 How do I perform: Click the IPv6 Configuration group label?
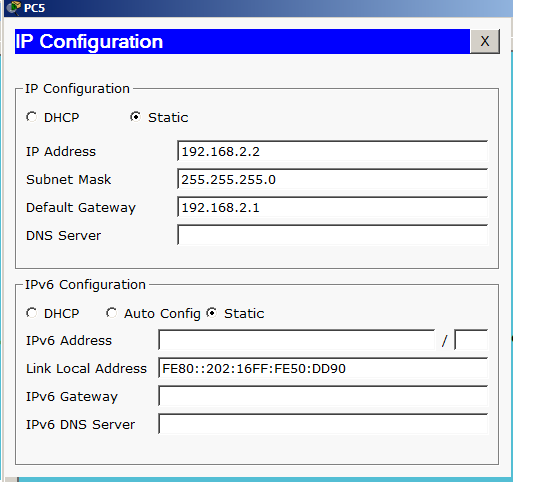click(x=85, y=285)
